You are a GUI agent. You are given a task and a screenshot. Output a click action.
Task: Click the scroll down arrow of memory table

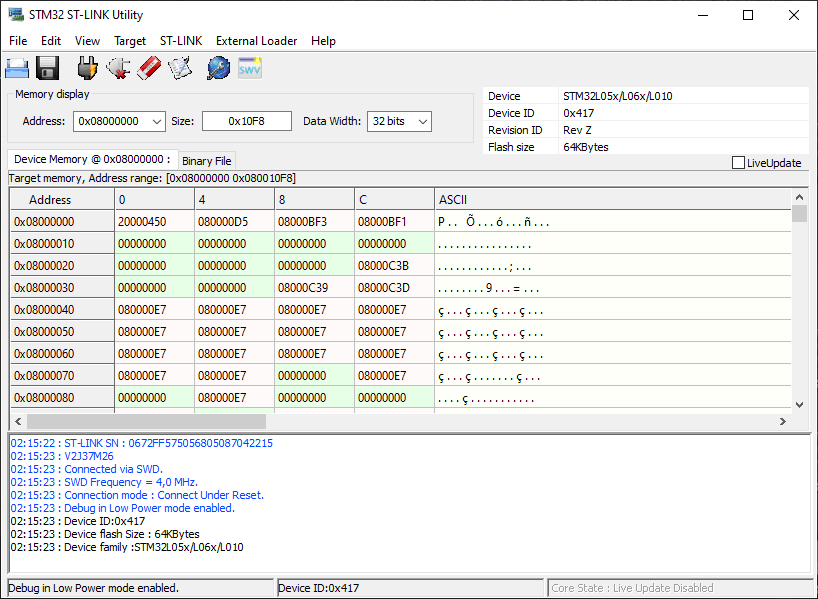[799, 404]
